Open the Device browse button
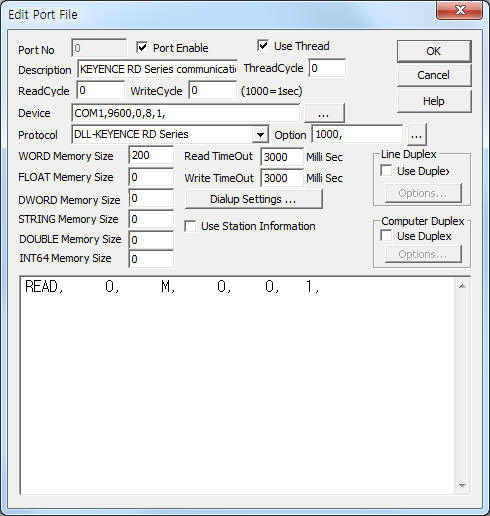The image size is (490, 516). pyautogui.click(x=324, y=113)
